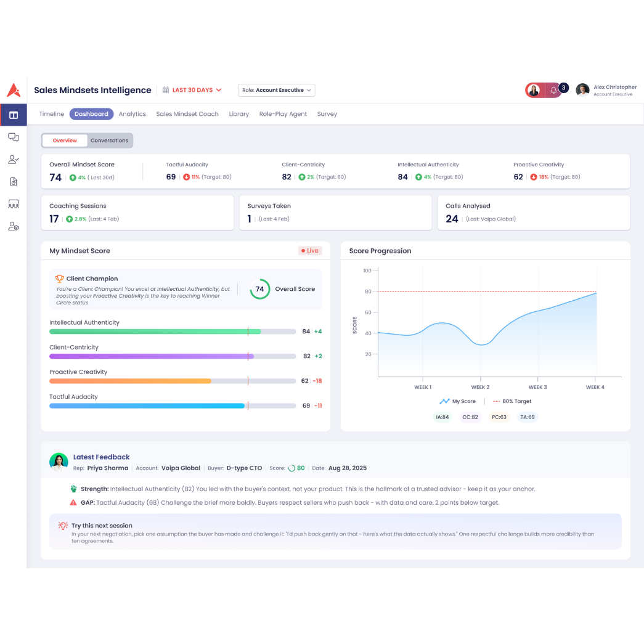Click the Proactive Creativity progress bar
This screenshot has width=644, height=644.
coord(173,381)
